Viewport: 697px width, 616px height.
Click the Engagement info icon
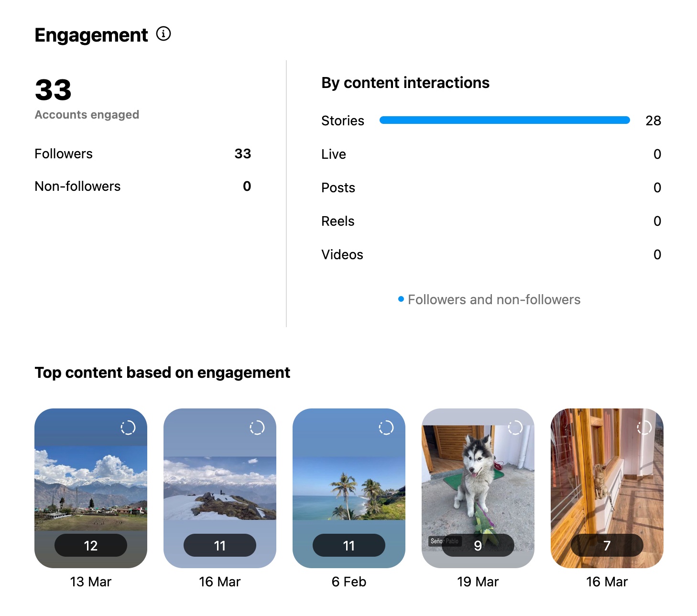coord(164,34)
